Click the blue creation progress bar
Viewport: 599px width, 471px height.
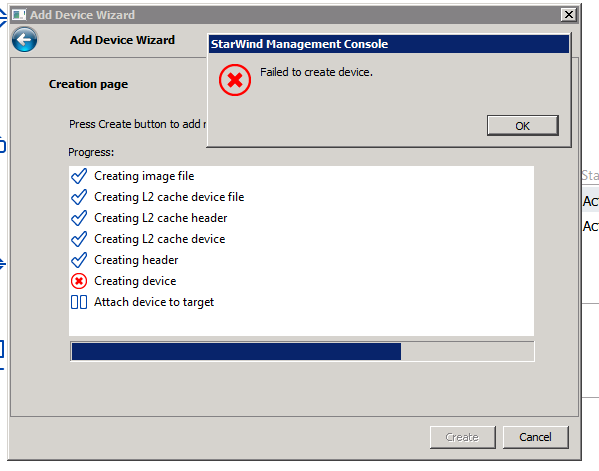pos(302,351)
